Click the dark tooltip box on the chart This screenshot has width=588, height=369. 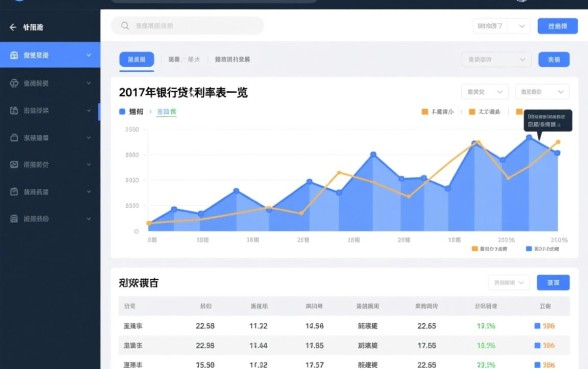[x=548, y=120]
